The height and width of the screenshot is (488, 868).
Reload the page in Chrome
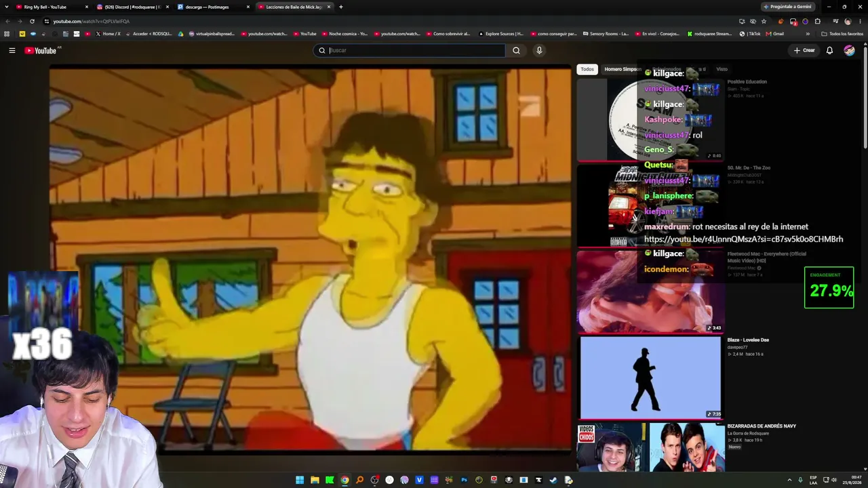pyautogui.click(x=32, y=21)
